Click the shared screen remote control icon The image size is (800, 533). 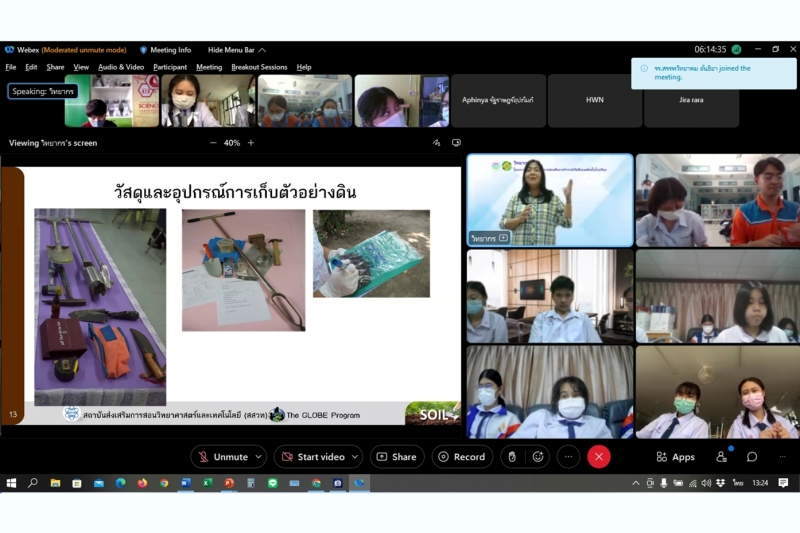pyautogui.click(x=456, y=143)
